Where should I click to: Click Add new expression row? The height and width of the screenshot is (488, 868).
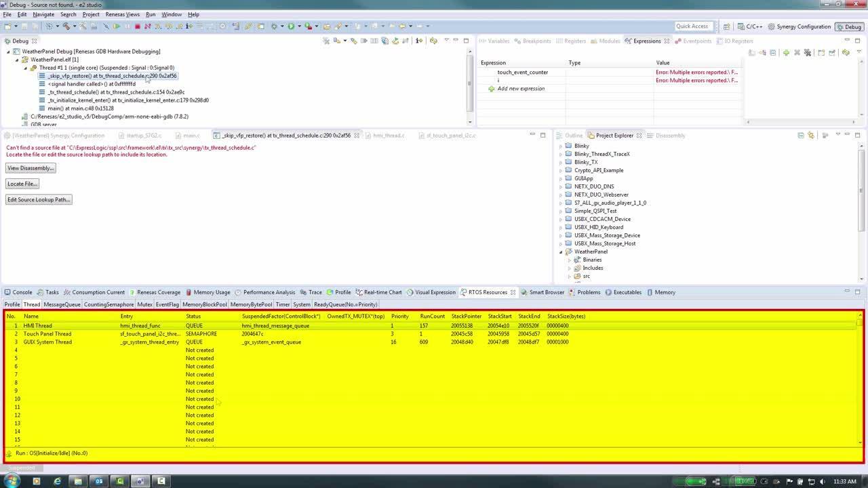click(521, 89)
